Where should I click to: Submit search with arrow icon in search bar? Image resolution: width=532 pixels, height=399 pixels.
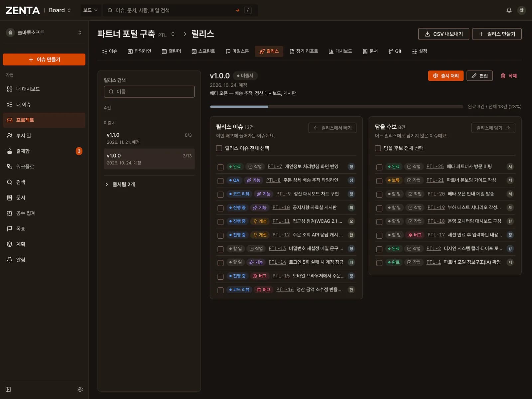(x=237, y=10)
